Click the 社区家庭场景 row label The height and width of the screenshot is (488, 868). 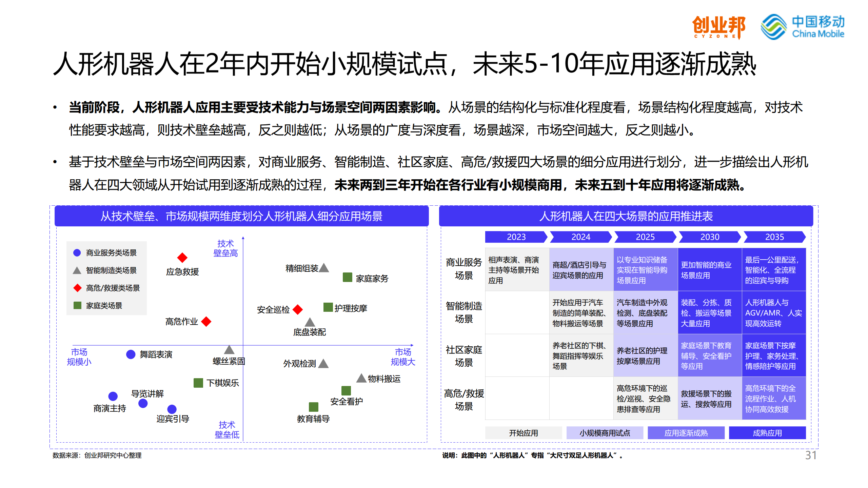(464, 356)
